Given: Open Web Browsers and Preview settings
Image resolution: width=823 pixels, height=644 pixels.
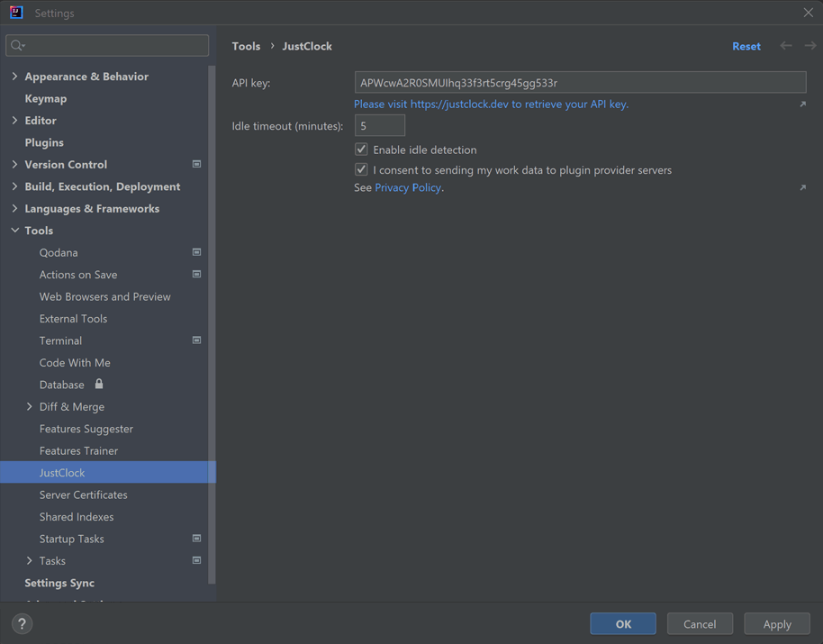Looking at the screenshot, I should point(105,296).
